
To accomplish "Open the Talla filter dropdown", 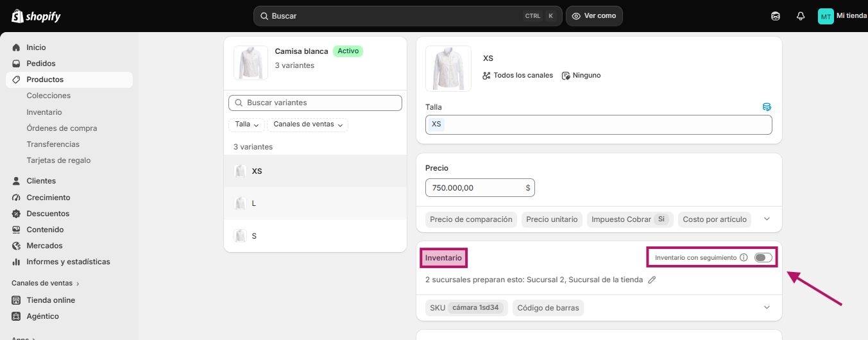I will click(x=246, y=124).
